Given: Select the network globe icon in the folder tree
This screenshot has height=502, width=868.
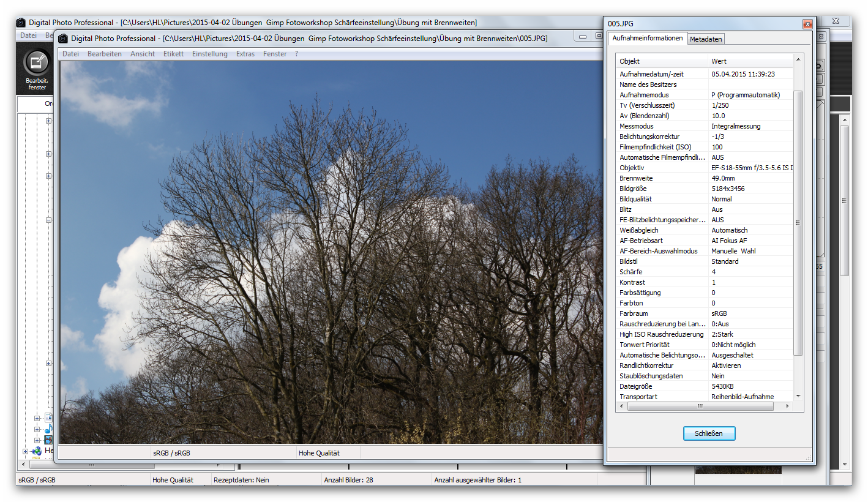Looking at the screenshot, I should coord(37,451).
